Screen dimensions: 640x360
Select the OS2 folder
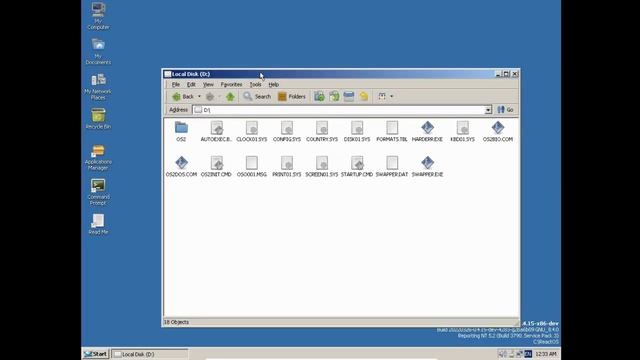[x=181, y=131]
